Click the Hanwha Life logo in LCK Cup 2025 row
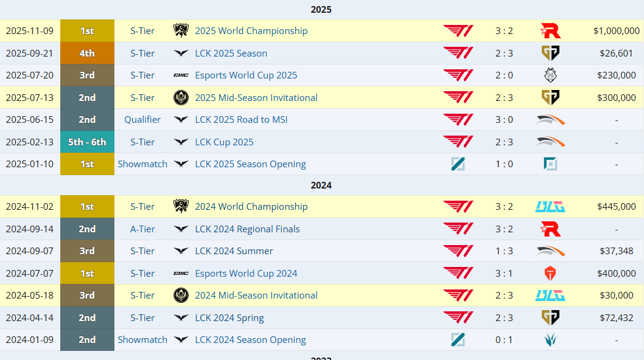 (x=550, y=142)
